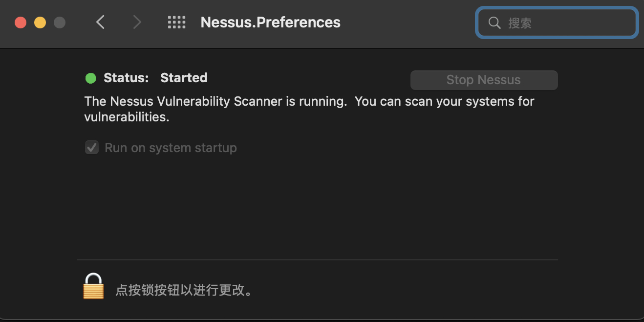Click the Nessus running description text
This screenshot has height=322, width=644.
[x=309, y=109]
